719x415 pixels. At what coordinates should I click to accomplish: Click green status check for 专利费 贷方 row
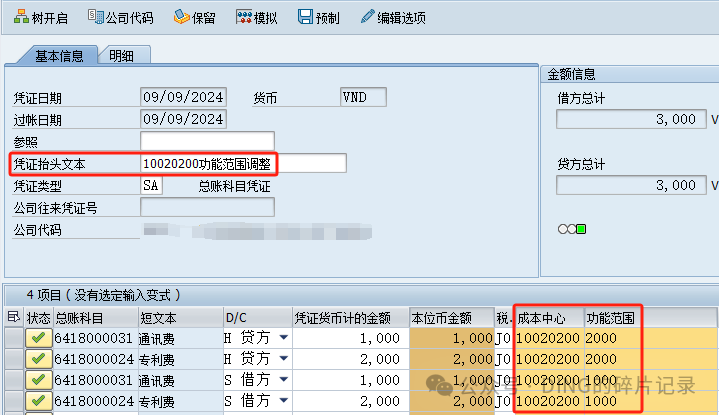click(38, 359)
